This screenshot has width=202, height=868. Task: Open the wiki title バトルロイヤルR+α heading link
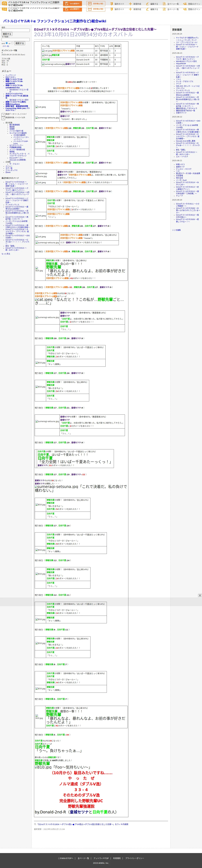click(55, 21)
